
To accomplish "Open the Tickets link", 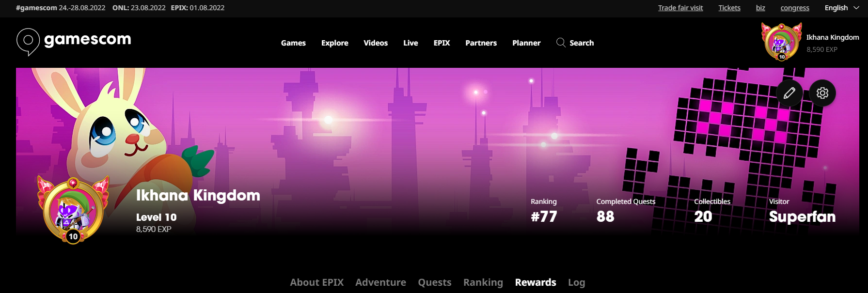I will tap(729, 8).
